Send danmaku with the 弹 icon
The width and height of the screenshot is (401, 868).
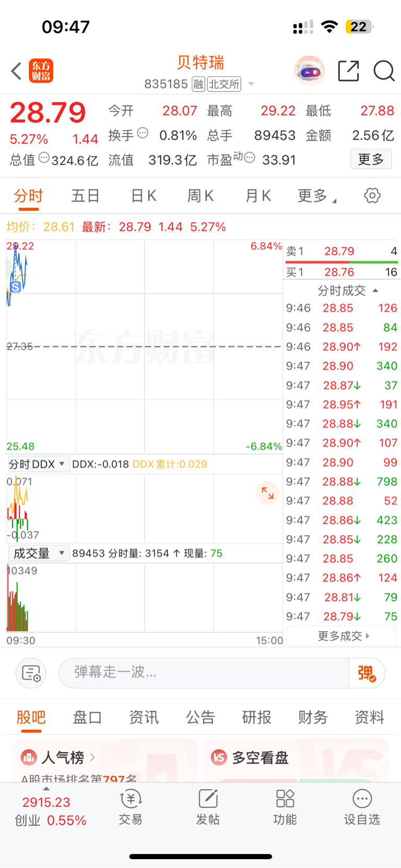367,673
